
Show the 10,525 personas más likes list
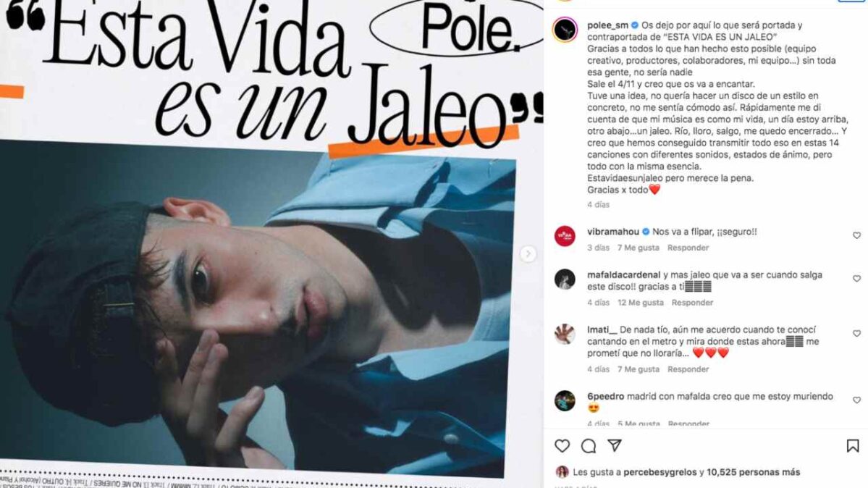[x=754, y=473]
